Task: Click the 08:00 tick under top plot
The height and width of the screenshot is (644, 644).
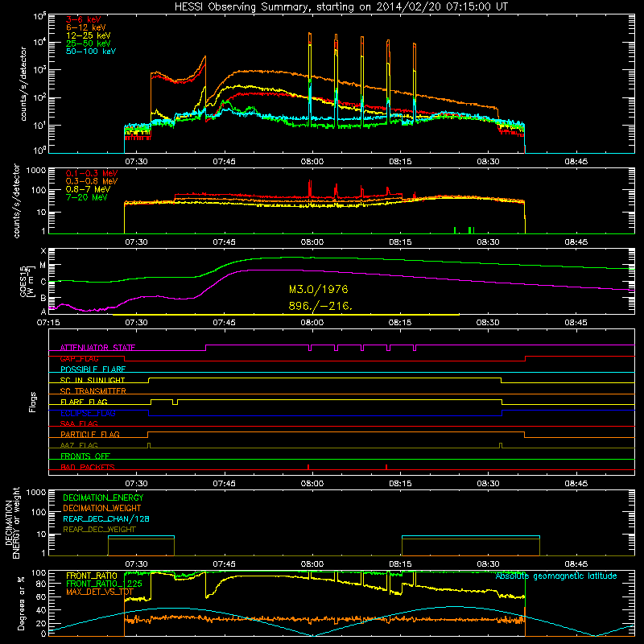Action: 312,162
